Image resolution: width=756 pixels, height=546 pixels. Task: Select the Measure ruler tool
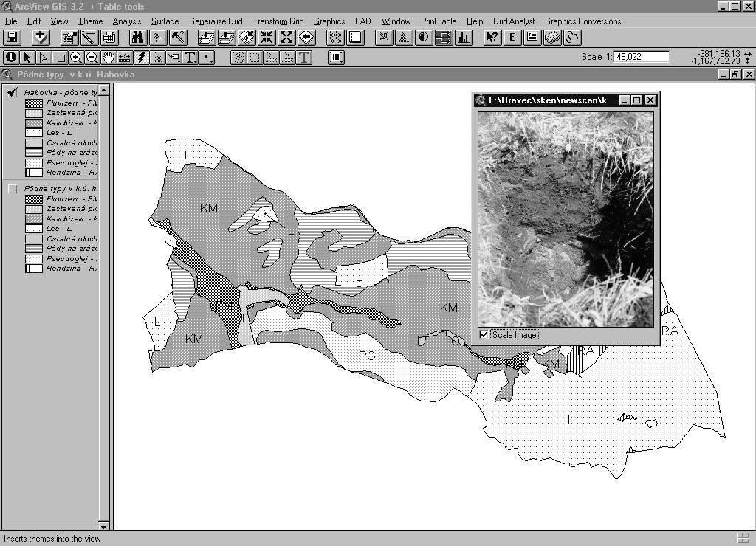(x=125, y=58)
